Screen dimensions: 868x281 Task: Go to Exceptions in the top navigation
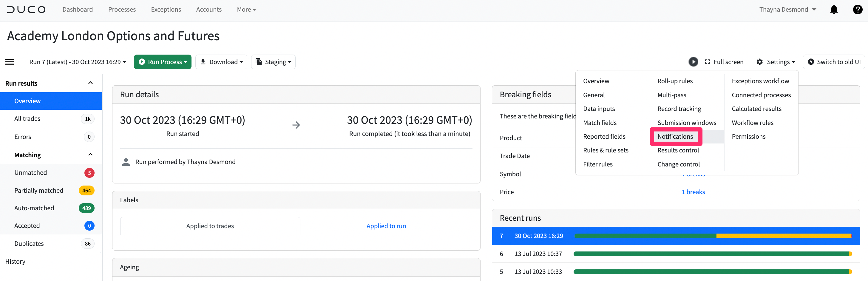[166, 10]
